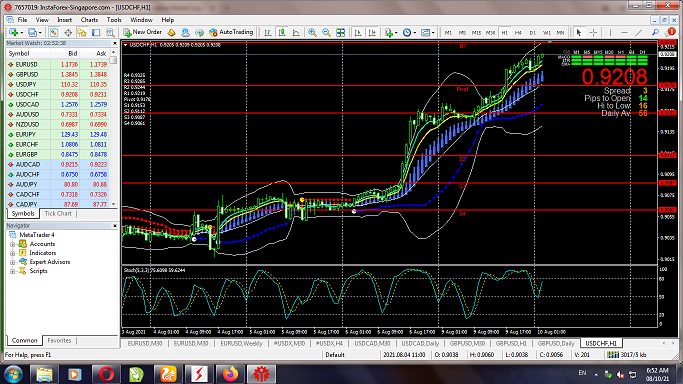
Task: Tile chart windows icon
Action: 341,32
